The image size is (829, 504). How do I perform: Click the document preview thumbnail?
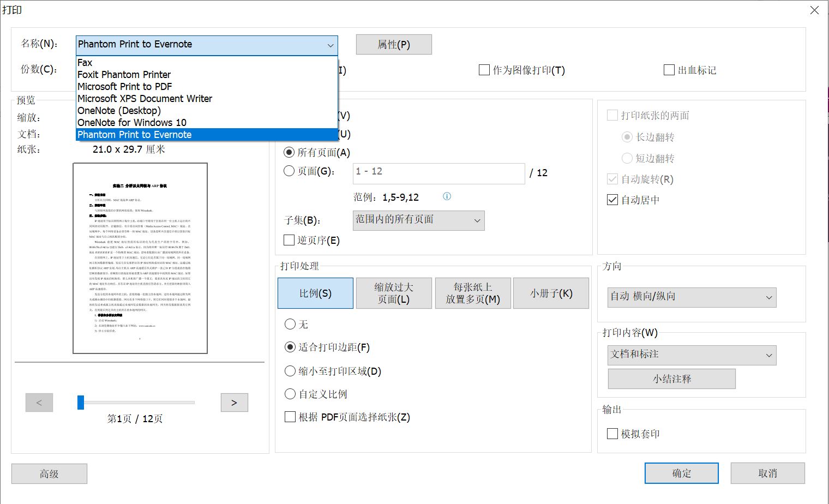click(140, 258)
